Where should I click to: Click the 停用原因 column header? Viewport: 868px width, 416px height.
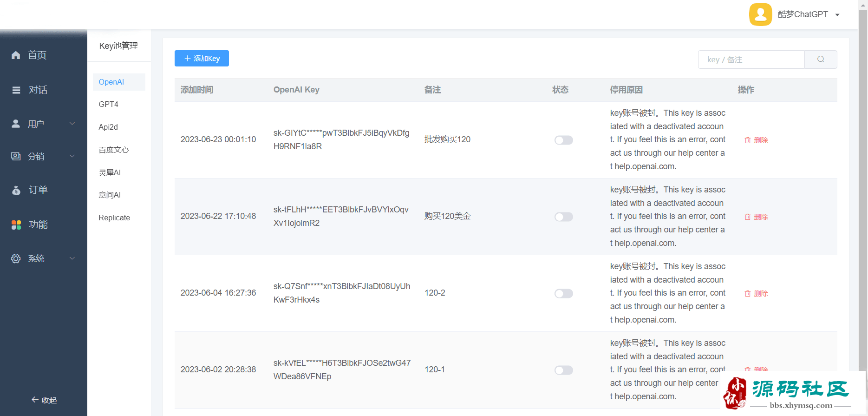pyautogui.click(x=626, y=90)
